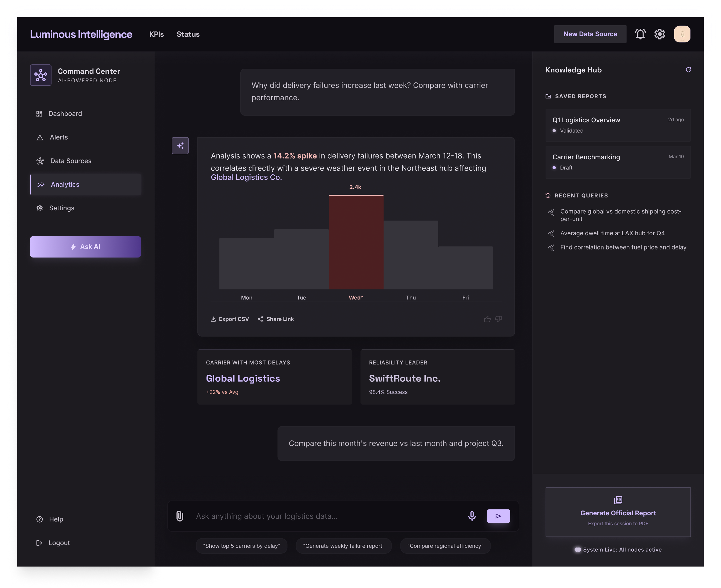Image resolution: width=721 pixels, height=588 pixels.
Task: Open settings via top gear icon
Action: (x=659, y=34)
